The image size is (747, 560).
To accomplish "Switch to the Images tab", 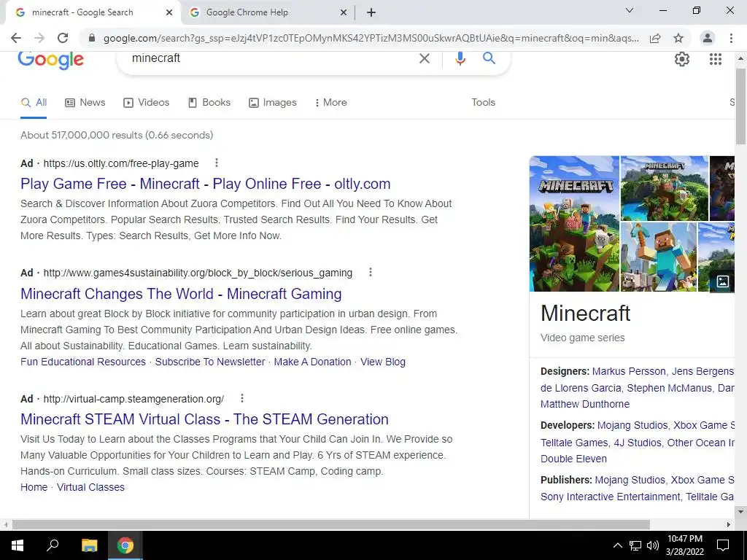I will pyautogui.click(x=273, y=102).
